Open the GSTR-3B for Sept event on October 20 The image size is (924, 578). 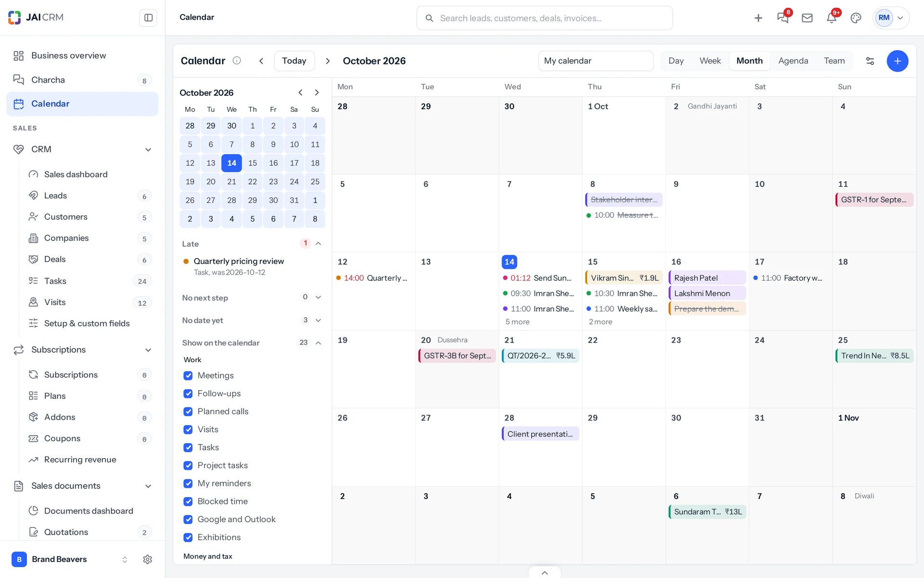(457, 355)
